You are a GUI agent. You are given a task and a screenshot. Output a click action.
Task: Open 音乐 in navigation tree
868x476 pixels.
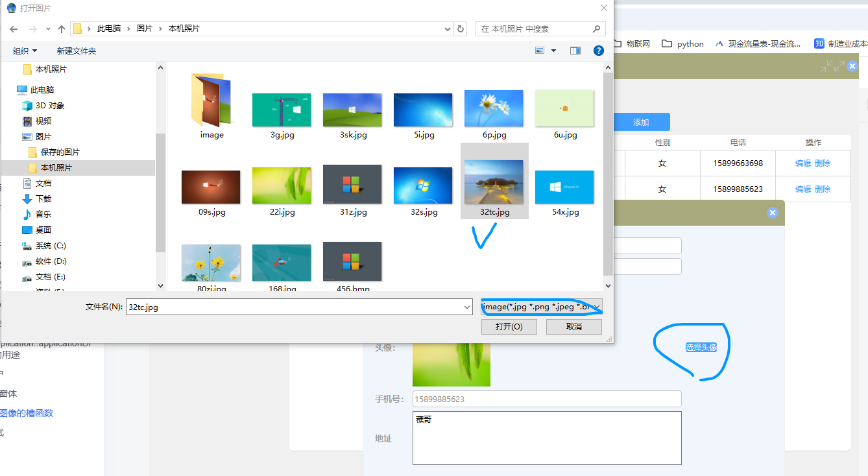pos(37,215)
